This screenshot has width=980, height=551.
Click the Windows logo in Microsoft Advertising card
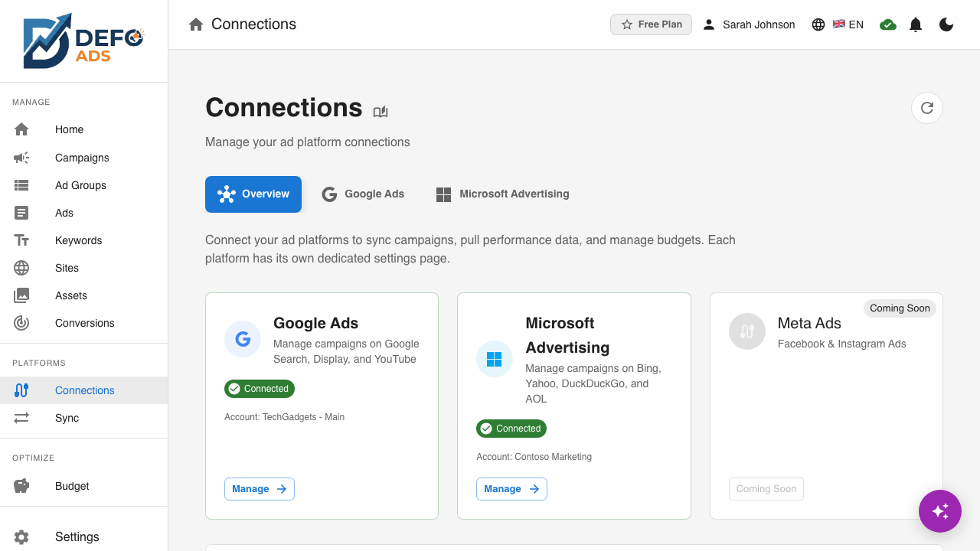click(495, 359)
